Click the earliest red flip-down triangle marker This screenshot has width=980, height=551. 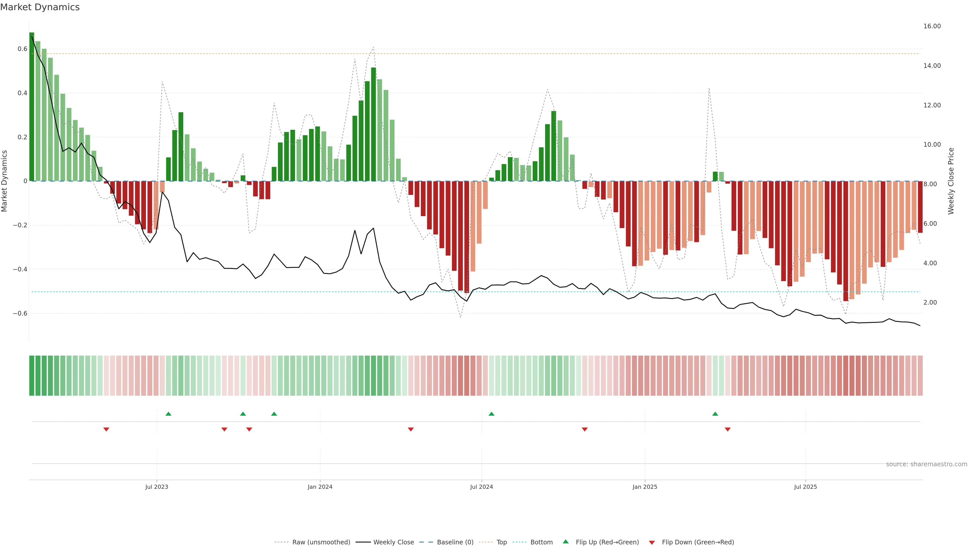point(106,429)
